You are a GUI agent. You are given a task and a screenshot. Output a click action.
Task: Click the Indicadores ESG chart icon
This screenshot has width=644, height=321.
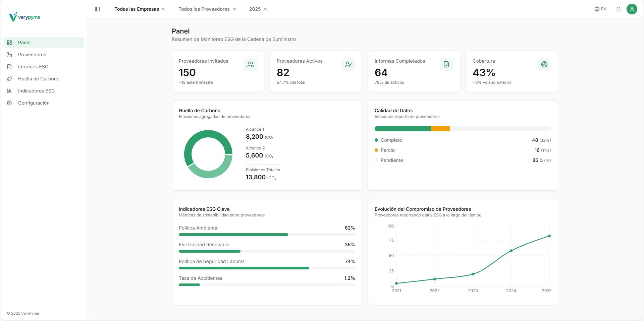pos(9,91)
